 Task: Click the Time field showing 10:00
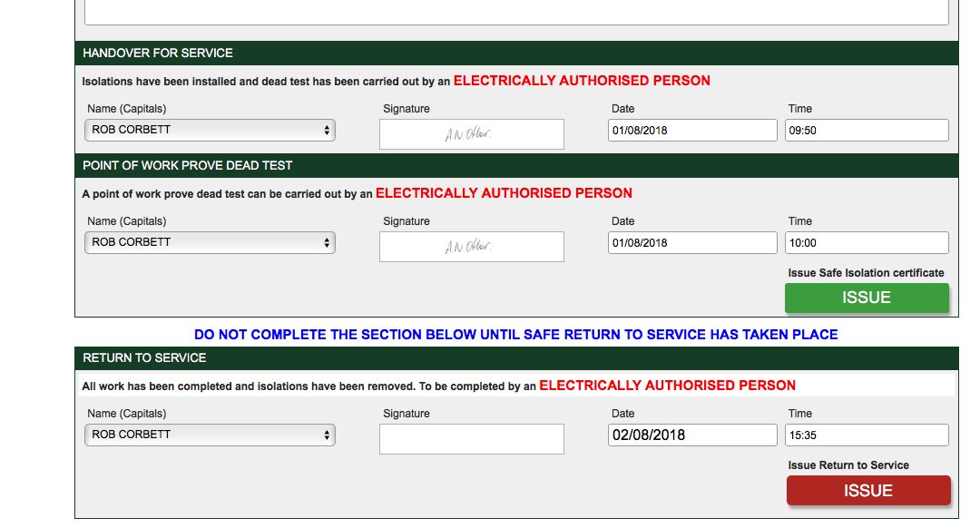click(867, 242)
